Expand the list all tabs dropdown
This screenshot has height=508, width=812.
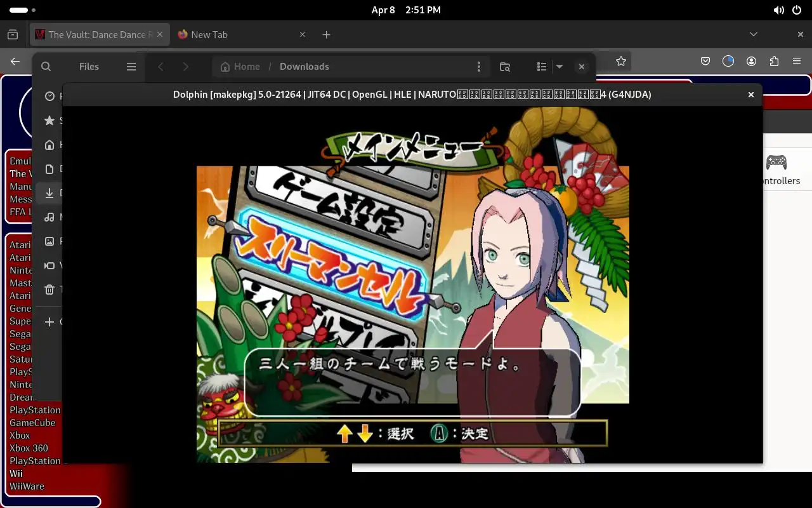tap(754, 34)
